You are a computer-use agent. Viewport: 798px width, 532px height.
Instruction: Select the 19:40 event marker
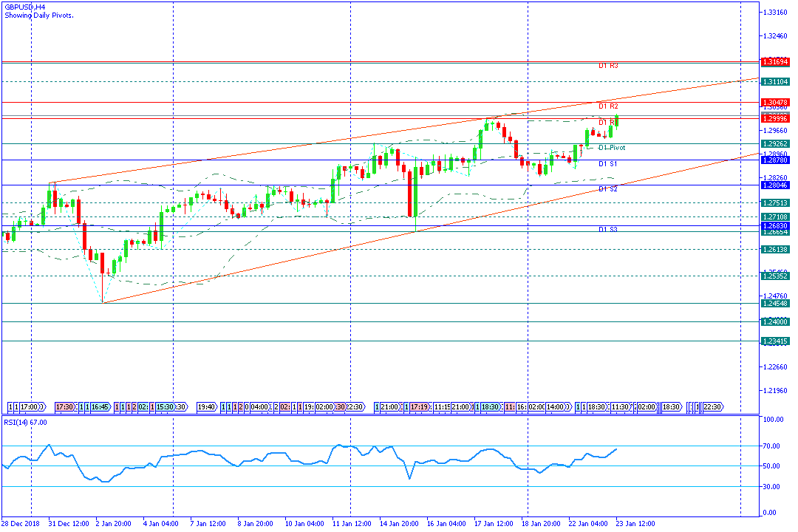pyautogui.click(x=206, y=407)
